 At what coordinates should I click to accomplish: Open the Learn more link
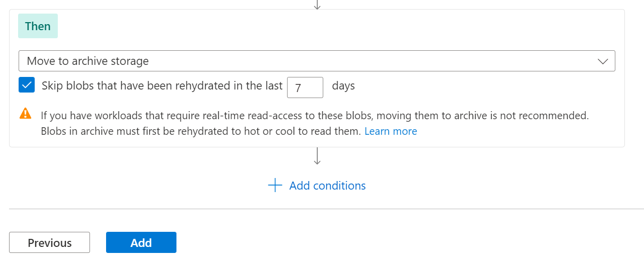391,131
